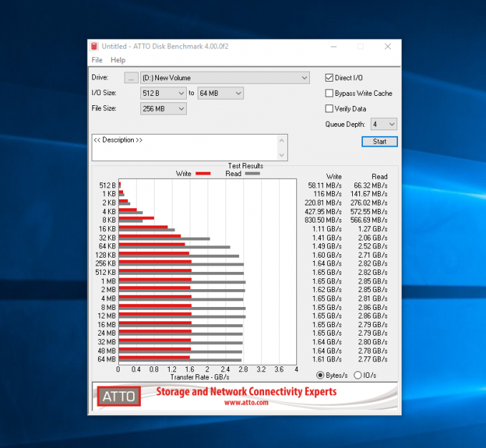Viewport: 486px width, 448px height.
Task: Click the ATTO Disk Benchmark title bar icon
Action: click(94, 47)
